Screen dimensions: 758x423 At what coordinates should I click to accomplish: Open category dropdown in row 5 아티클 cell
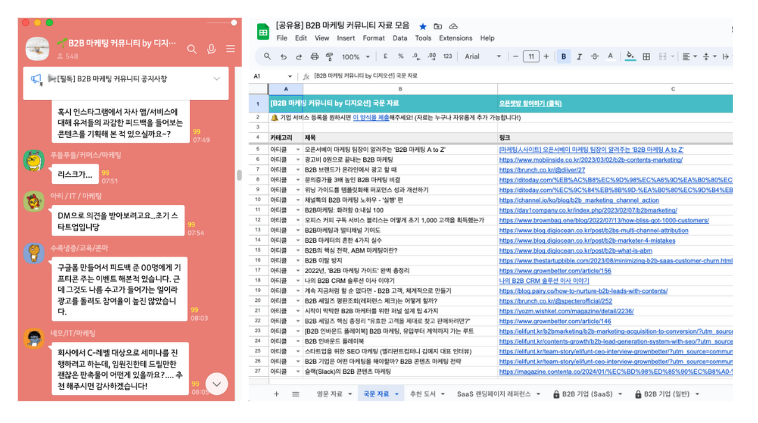[x=298, y=150]
